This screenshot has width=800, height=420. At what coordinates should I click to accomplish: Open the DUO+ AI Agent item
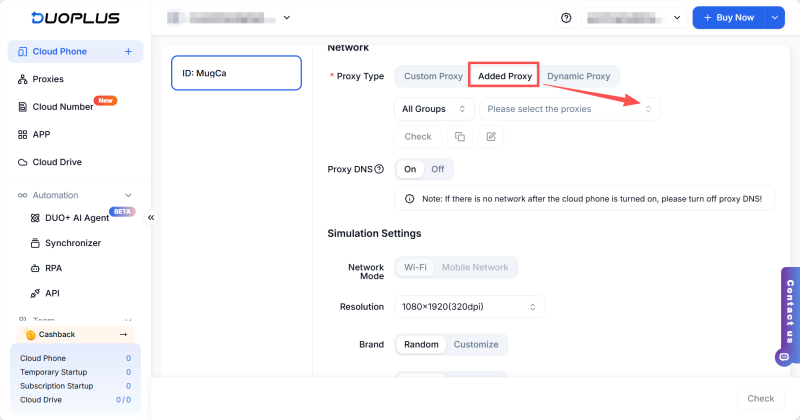click(76, 217)
